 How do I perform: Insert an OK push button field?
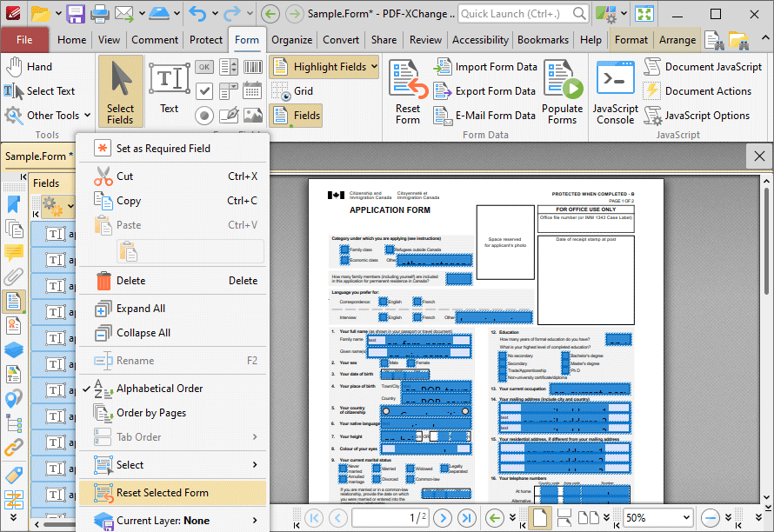coord(204,67)
